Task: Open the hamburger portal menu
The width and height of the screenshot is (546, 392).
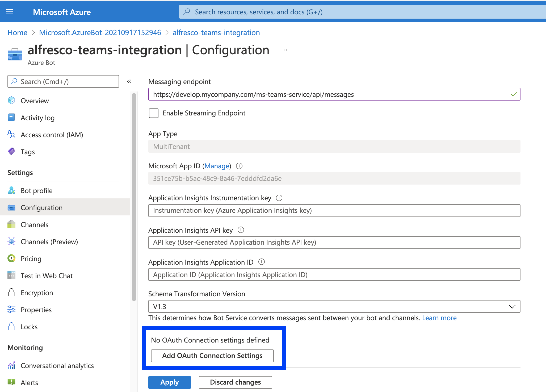Action: coord(10,12)
